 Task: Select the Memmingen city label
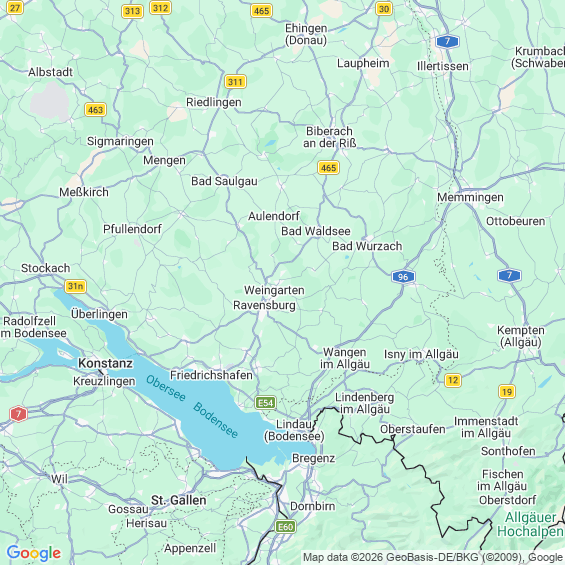tap(470, 197)
